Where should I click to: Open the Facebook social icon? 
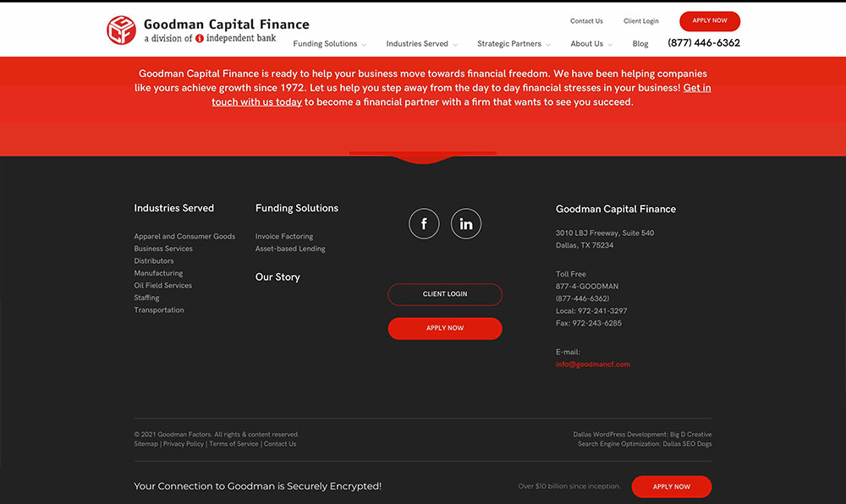point(424,224)
